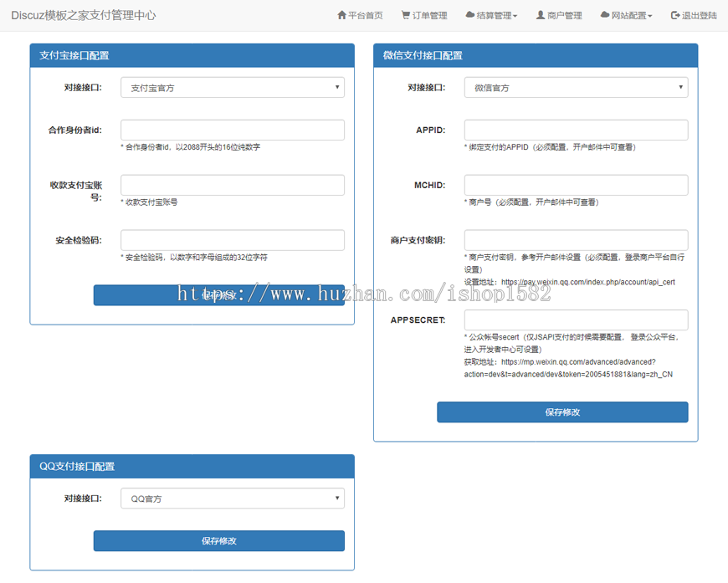The width and height of the screenshot is (728, 583).
Task: Click the hint 合作身份者id，以2088开头的16位纯数字
Action: (190, 147)
